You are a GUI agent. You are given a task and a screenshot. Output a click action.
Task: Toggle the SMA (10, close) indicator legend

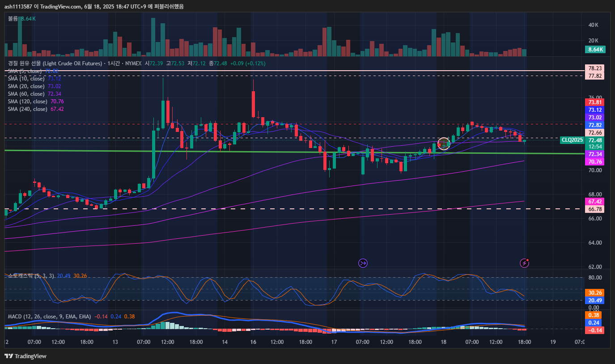click(x=26, y=79)
